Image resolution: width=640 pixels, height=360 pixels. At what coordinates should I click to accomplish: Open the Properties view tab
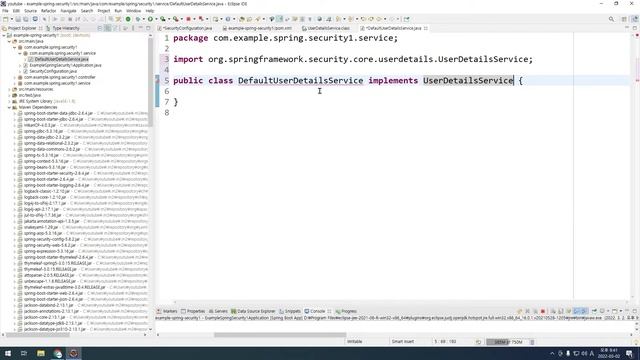tap(193, 311)
